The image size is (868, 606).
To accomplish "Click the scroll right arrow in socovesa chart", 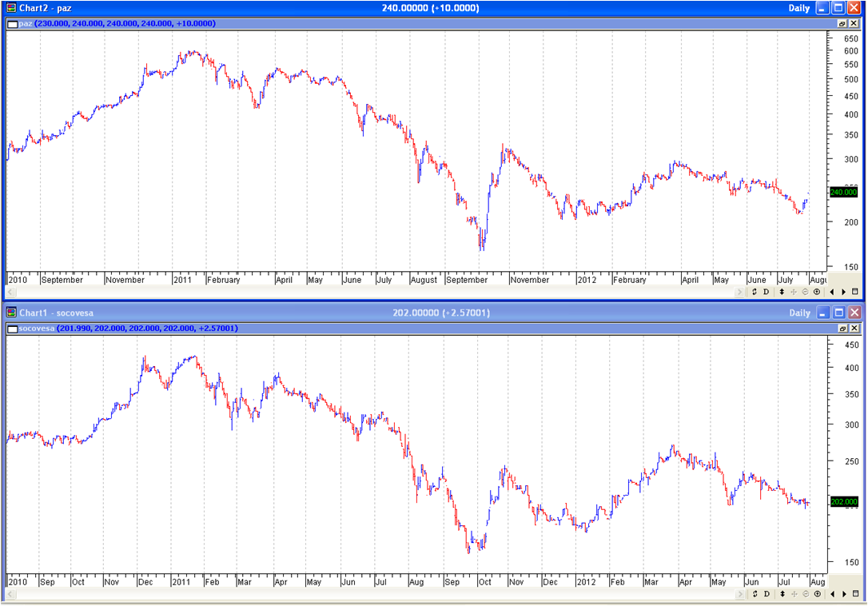I will (739, 594).
